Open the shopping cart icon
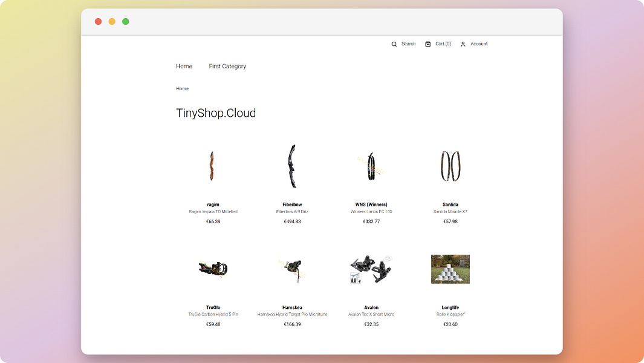Image resolution: width=644 pixels, height=363 pixels. (x=429, y=44)
